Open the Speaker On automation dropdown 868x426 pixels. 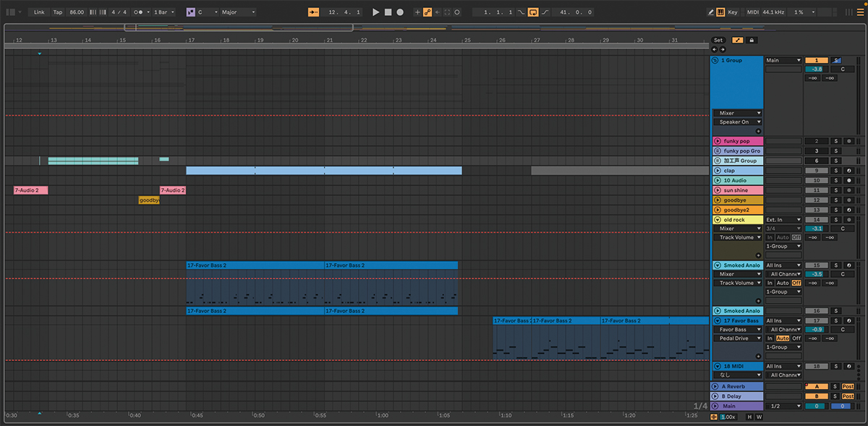(x=738, y=122)
